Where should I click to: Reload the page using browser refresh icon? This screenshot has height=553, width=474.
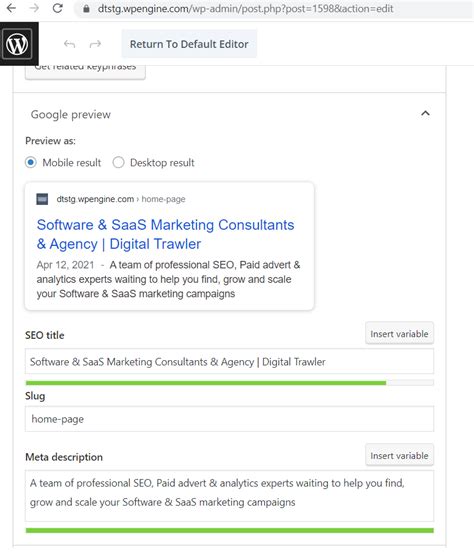coord(57,8)
